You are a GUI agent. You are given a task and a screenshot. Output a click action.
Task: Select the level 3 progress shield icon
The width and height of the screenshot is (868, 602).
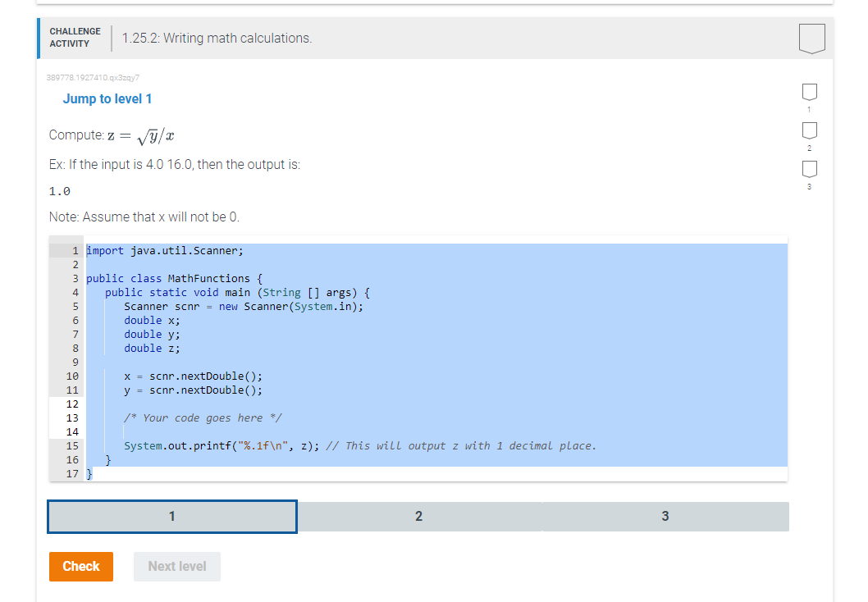click(810, 168)
